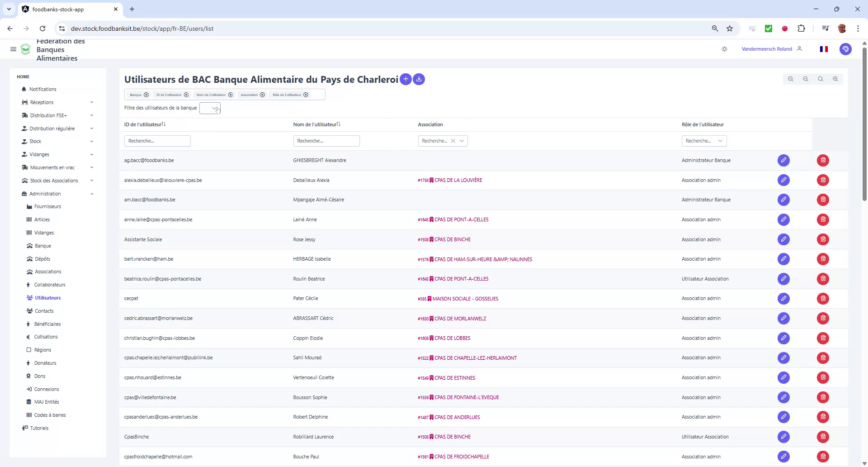
Task: Clear the Association search using the X toggle
Action: coord(453,141)
